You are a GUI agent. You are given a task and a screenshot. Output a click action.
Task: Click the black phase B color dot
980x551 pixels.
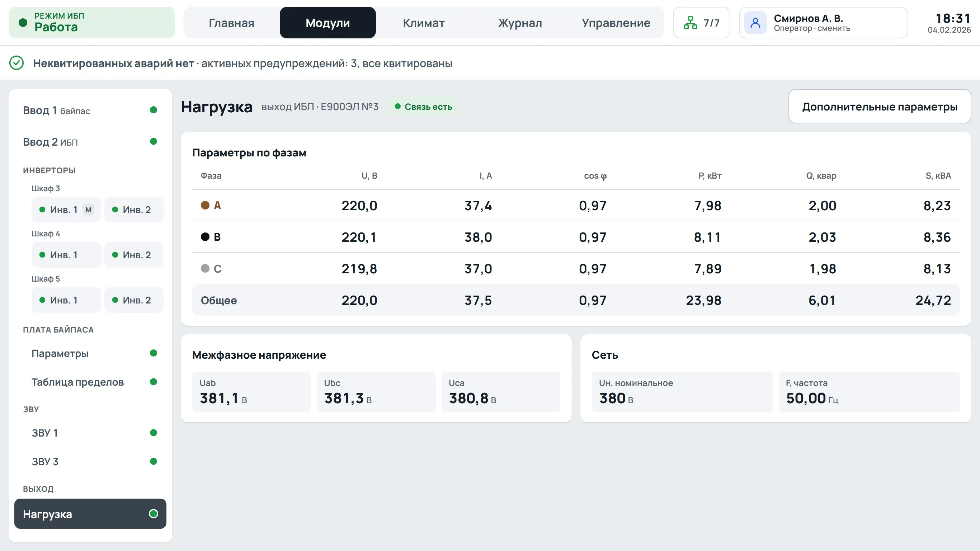205,237
